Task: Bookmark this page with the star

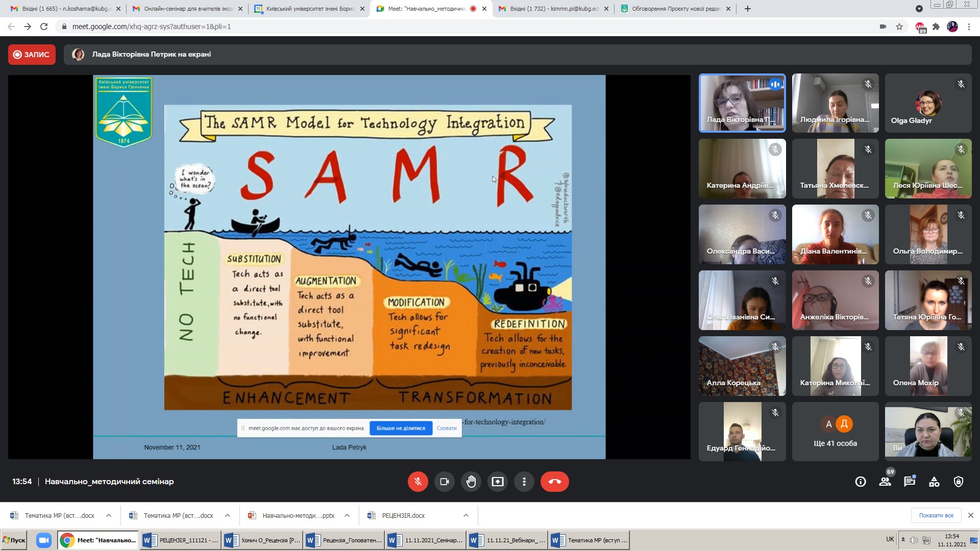Action: coord(899,27)
